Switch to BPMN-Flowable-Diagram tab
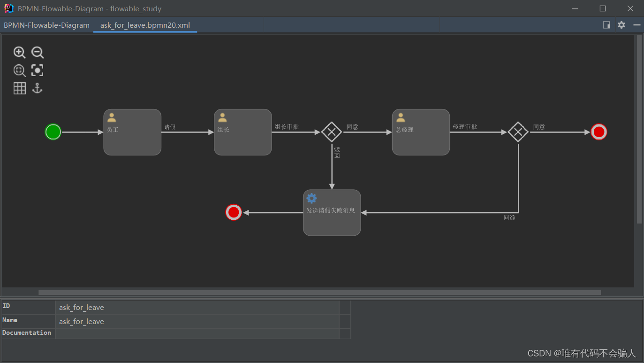Screen dimensions: 644x363 coord(46,25)
